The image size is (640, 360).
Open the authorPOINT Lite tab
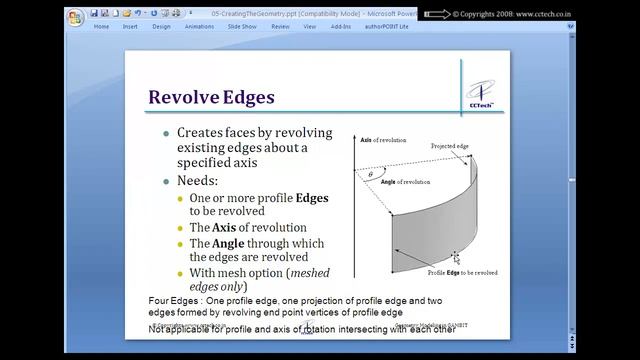[387, 27]
